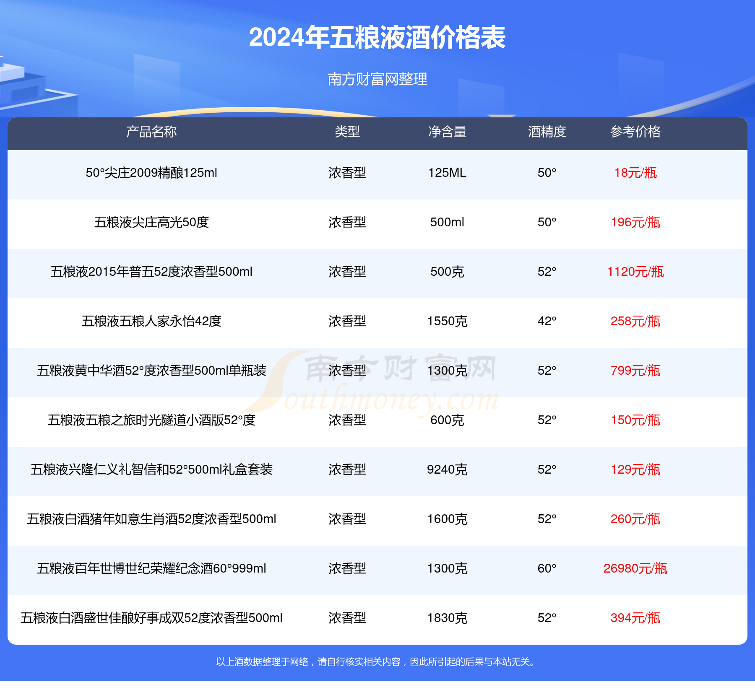Image resolution: width=755 pixels, height=700 pixels.
Task: Click the title 2024年五粮液酒价格表
Action: [377, 37]
